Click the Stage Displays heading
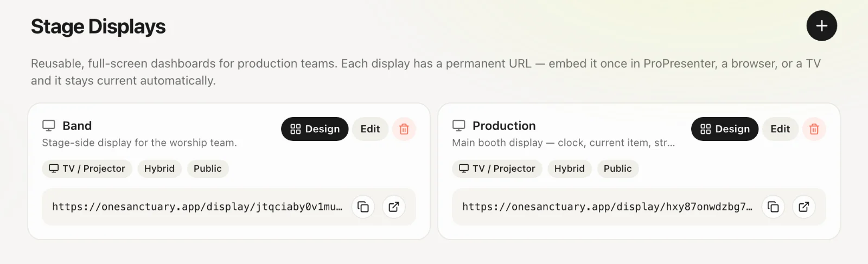 98,27
